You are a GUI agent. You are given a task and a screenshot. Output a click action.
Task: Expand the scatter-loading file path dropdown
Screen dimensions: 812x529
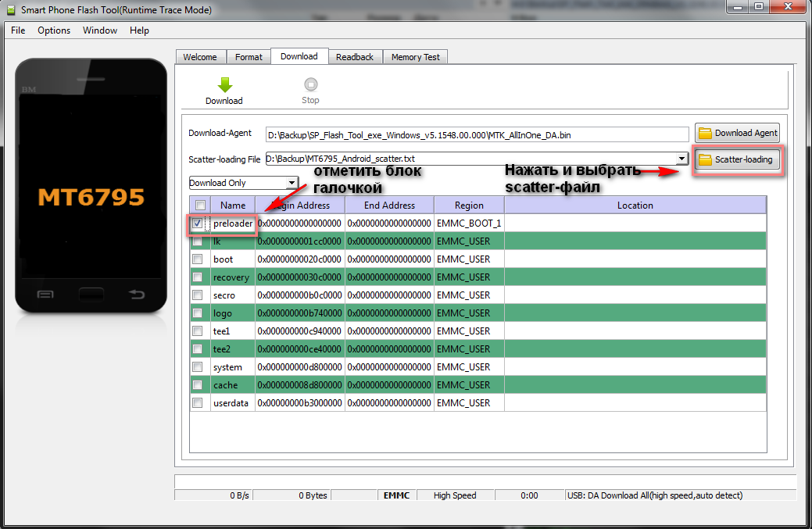coord(681,159)
